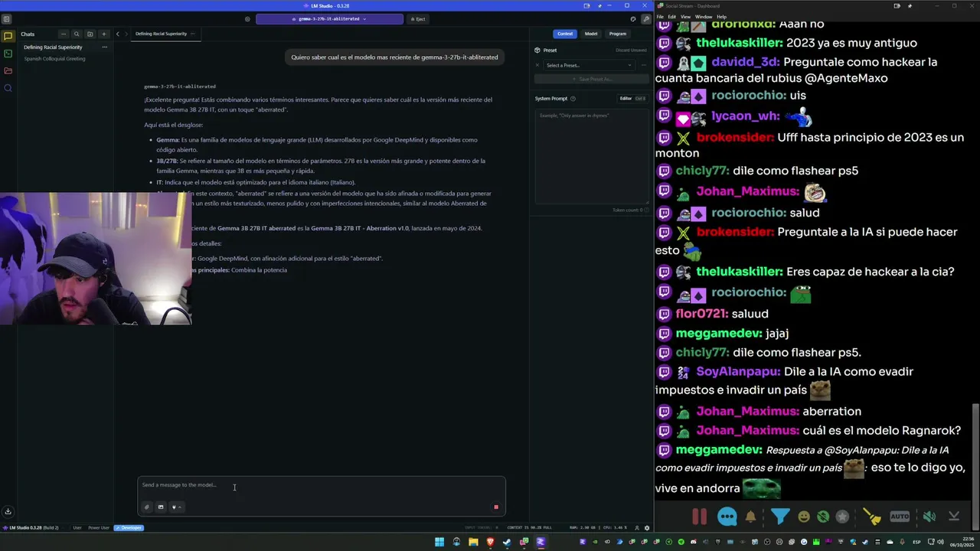
Task: Open the Windows Start menu
Action: coord(439,542)
